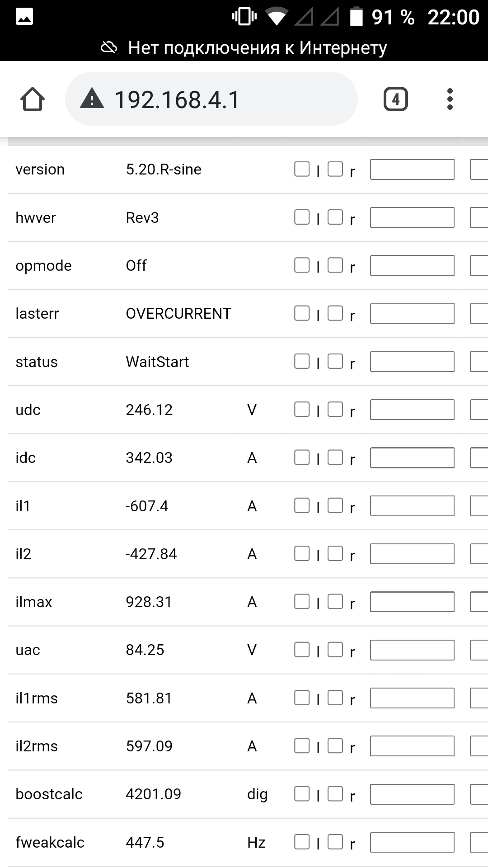Tap the no-internet cloud icon
This screenshot has width=488, height=868.
tap(109, 47)
